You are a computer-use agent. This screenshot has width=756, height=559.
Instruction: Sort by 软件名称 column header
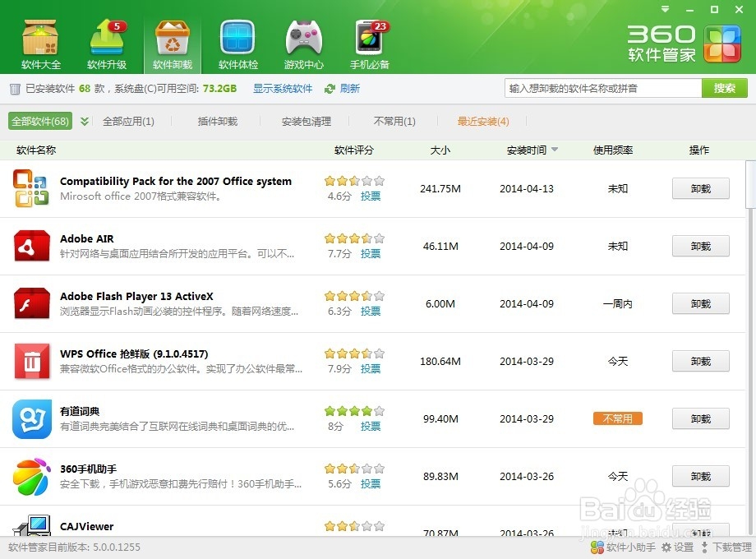coord(36,150)
